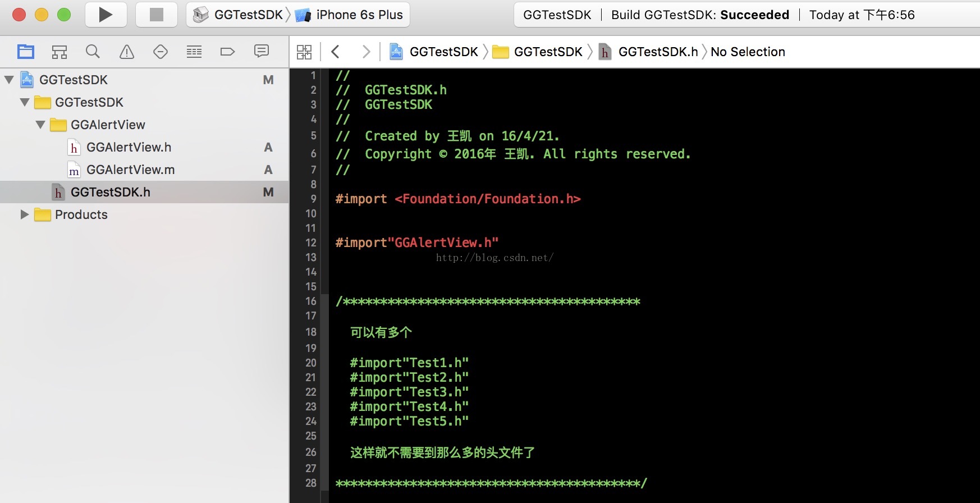Select GGAlertView.m in the navigator
Image resolution: width=980 pixels, height=503 pixels.
coord(130,170)
